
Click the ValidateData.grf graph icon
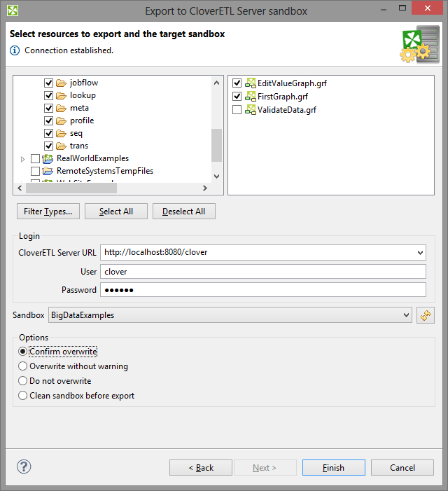[251, 109]
